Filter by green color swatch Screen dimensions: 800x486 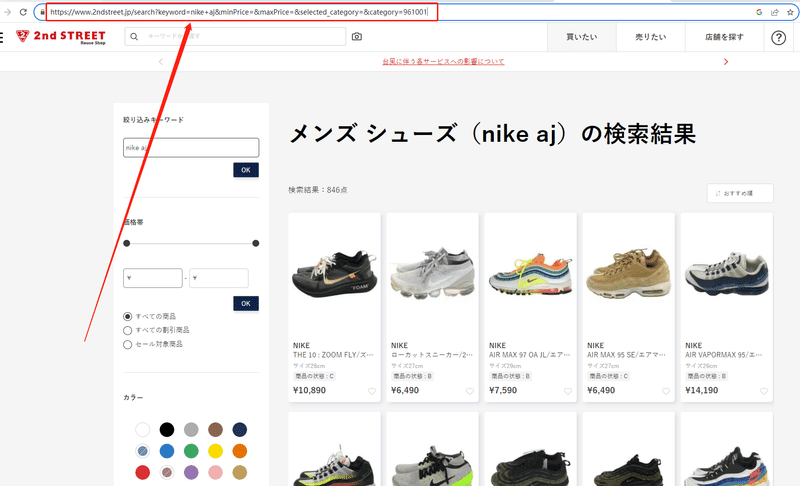pos(191,451)
